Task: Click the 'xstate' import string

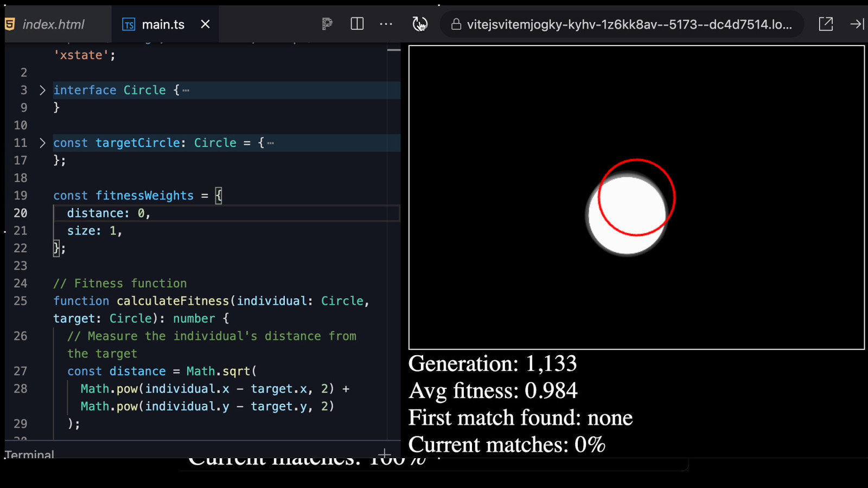Action: [81, 55]
